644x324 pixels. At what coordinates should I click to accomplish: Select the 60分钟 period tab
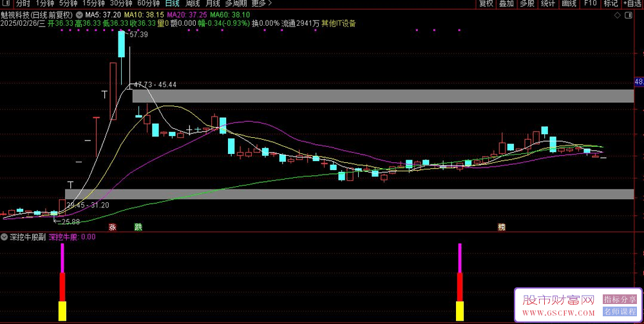(x=148, y=4)
